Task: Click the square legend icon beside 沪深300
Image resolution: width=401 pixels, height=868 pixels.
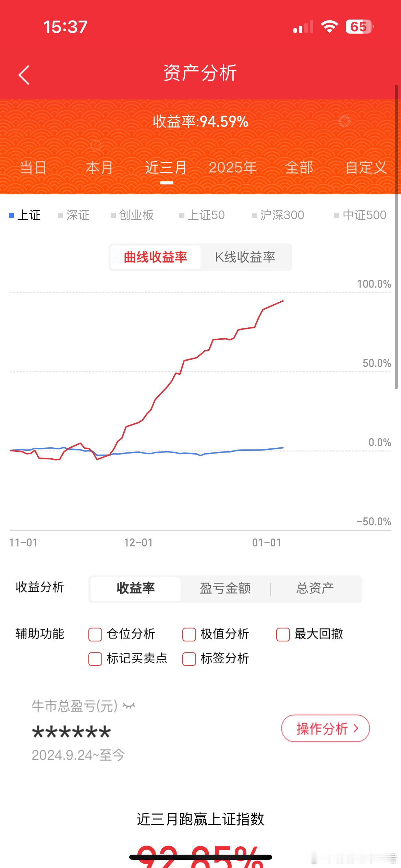Action: 254,215
